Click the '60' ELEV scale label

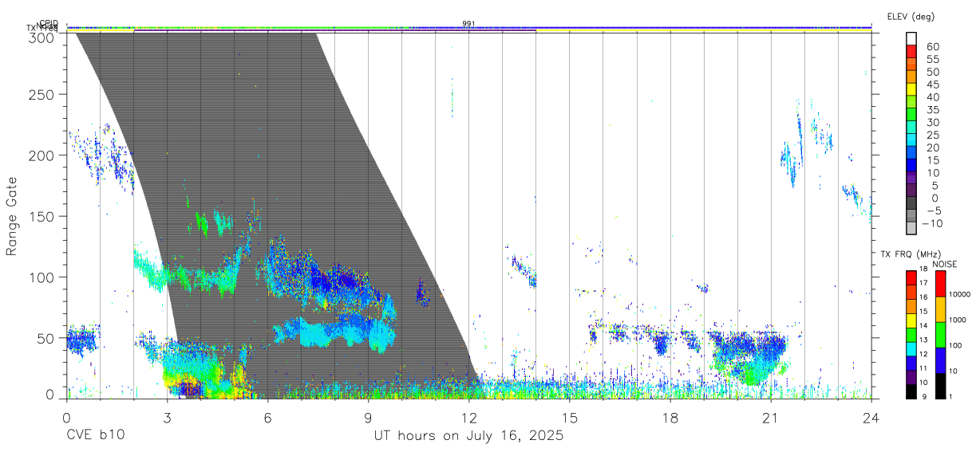click(932, 46)
